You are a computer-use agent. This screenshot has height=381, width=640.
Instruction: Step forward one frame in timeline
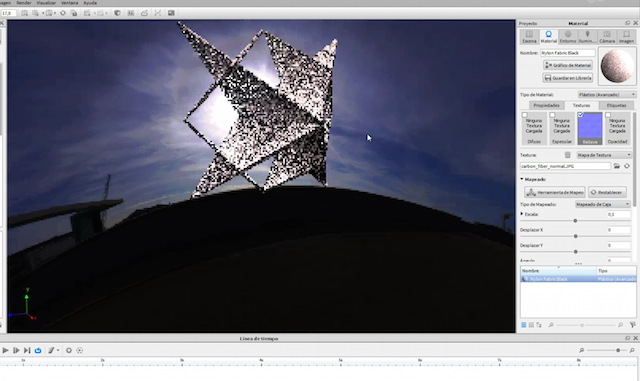click(16, 350)
